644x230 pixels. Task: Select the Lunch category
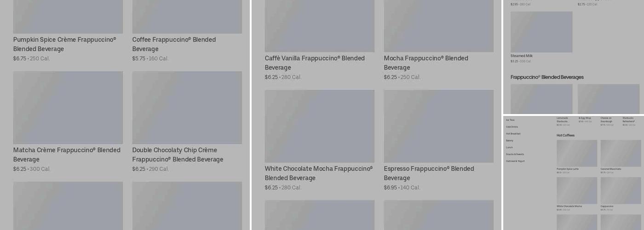[x=509, y=148]
